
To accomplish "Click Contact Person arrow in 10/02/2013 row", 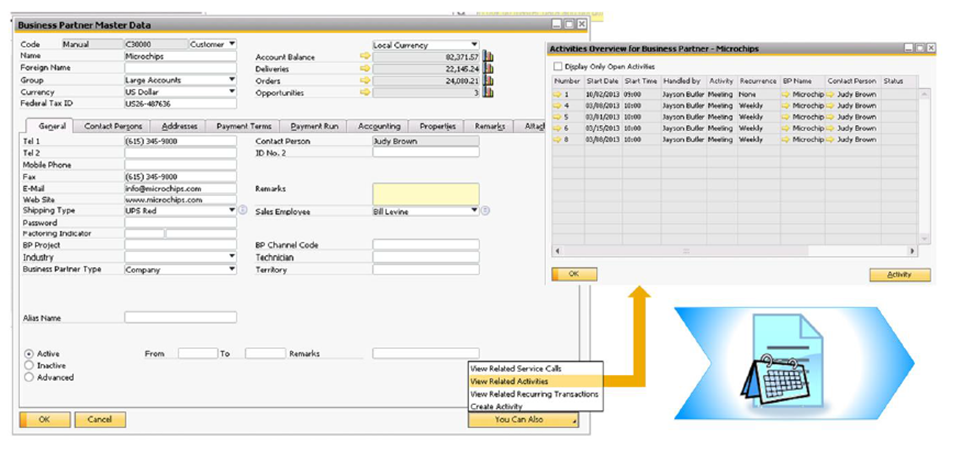I will tap(831, 94).
